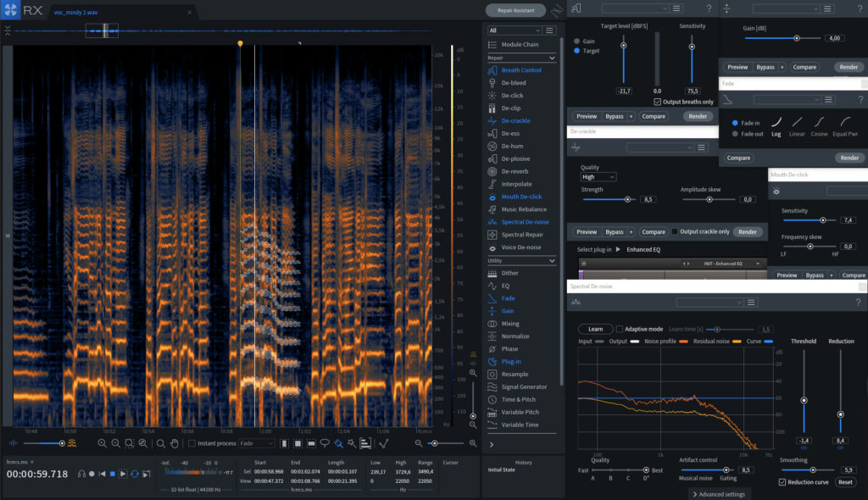Click Render beside Output crackle only
Image resolution: width=868 pixels, height=500 pixels.
coord(748,232)
